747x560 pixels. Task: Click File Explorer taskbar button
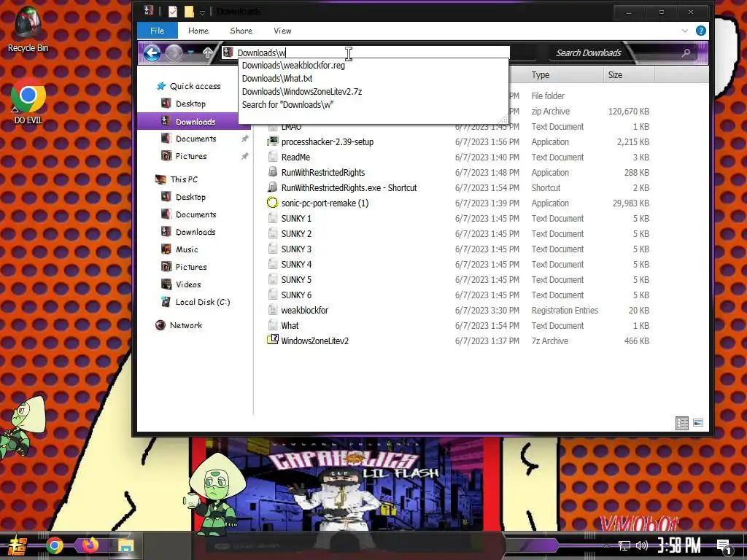tap(125, 545)
